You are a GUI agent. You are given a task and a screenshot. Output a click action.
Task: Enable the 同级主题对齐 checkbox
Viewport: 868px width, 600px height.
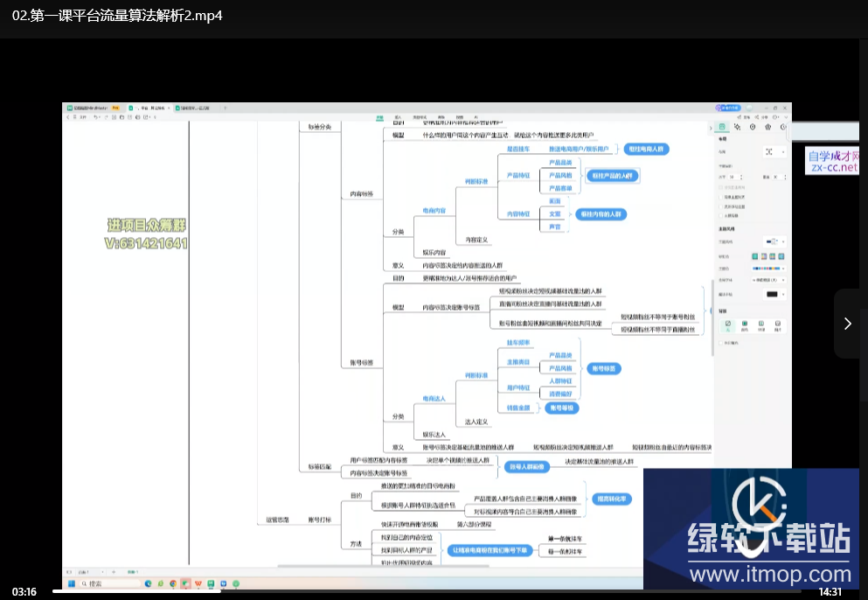click(x=721, y=198)
